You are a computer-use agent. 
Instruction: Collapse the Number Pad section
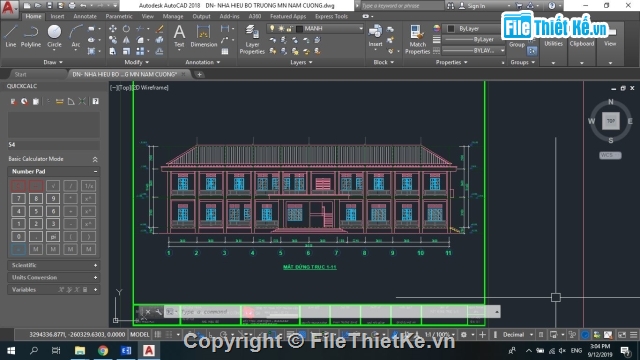click(96, 171)
